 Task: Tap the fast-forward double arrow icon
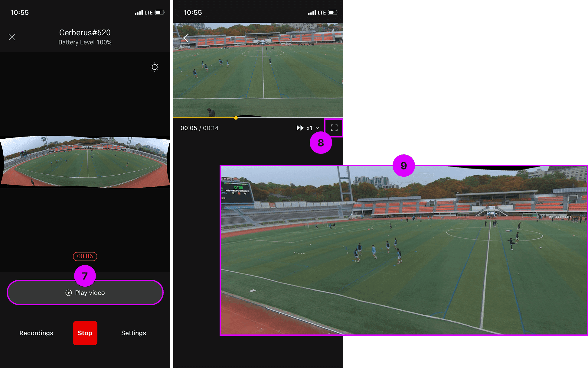click(x=300, y=128)
